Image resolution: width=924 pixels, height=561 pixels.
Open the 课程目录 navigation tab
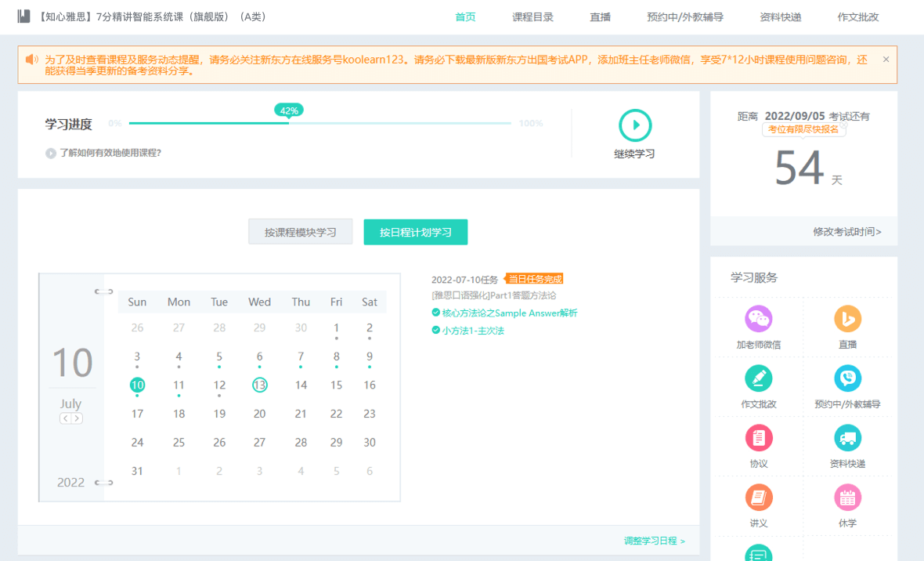(532, 17)
